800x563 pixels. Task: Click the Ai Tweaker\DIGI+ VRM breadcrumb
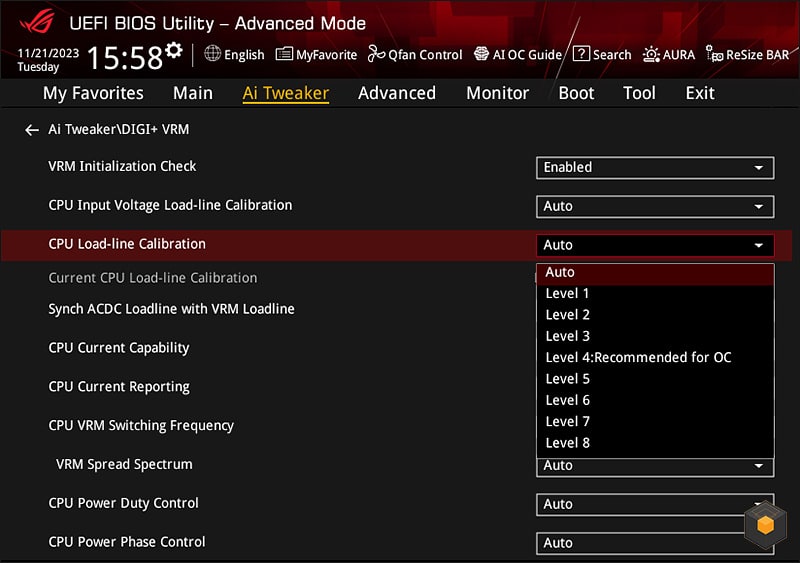[118, 130]
